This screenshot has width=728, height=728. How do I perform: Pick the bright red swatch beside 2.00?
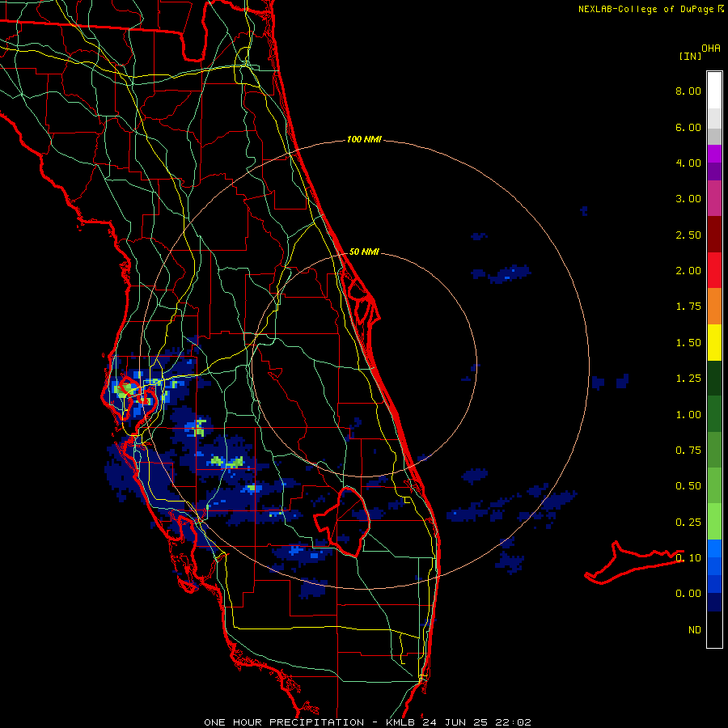pyautogui.click(x=714, y=270)
